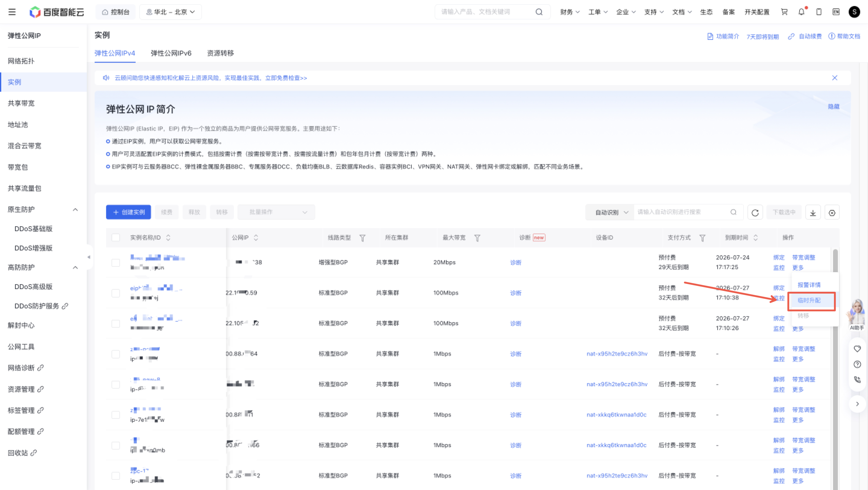
Task: Check the 20Mbps enhanced BGP instance row
Action: tap(115, 262)
